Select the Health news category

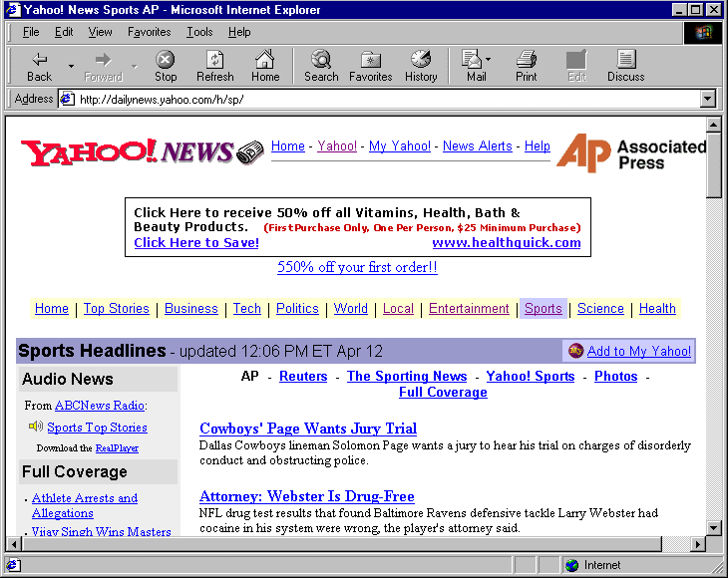tap(657, 309)
